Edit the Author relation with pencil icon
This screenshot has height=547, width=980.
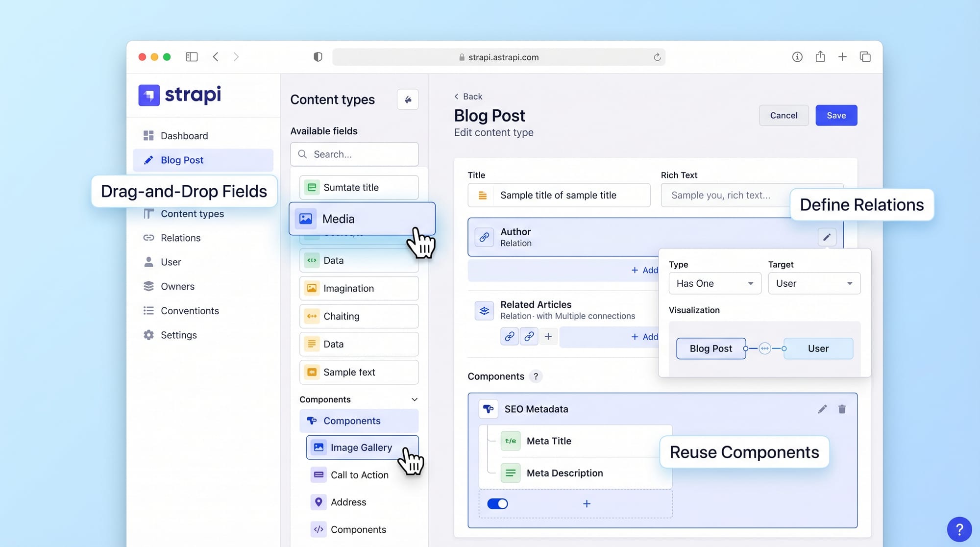[x=827, y=237]
